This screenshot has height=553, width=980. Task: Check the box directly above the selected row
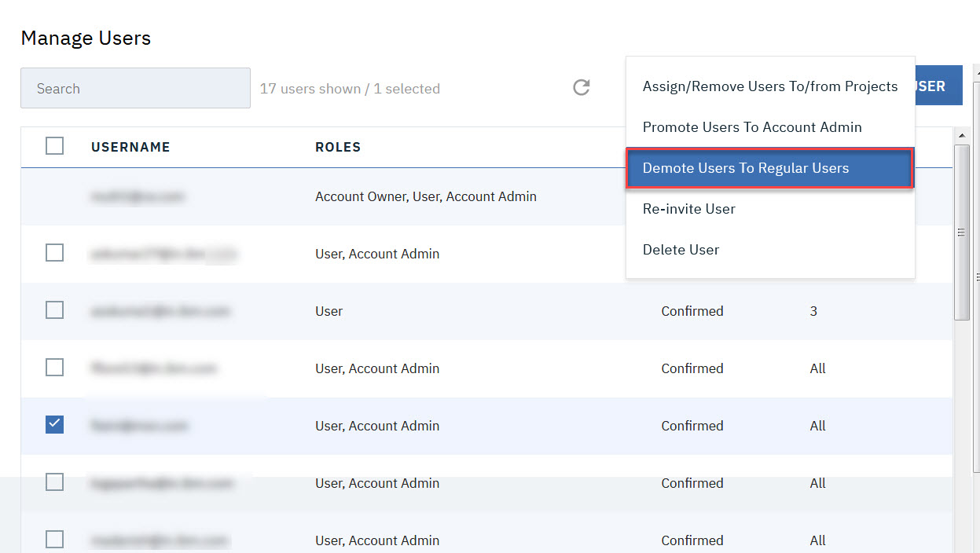[x=54, y=368]
